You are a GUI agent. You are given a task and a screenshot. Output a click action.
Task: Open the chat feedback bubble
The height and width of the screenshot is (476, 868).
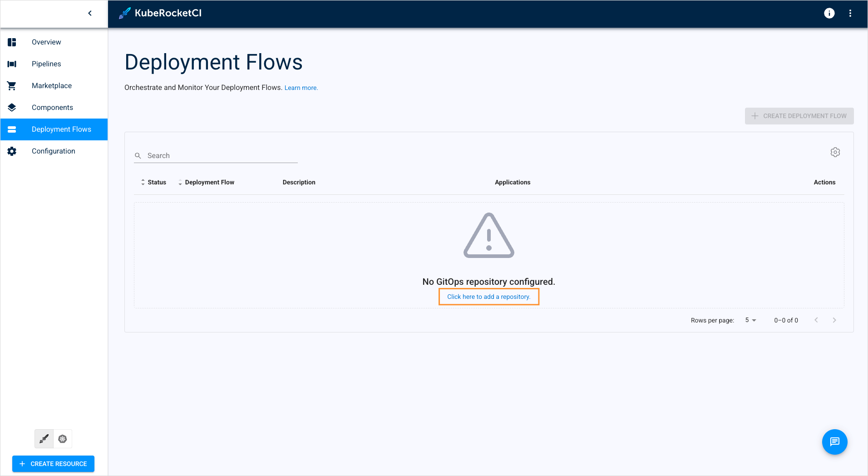pyautogui.click(x=834, y=441)
